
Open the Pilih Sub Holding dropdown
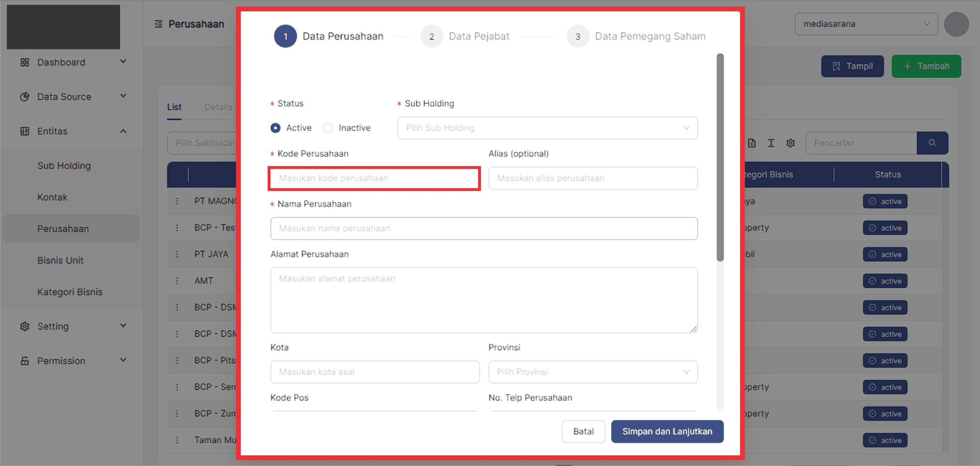(547, 128)
